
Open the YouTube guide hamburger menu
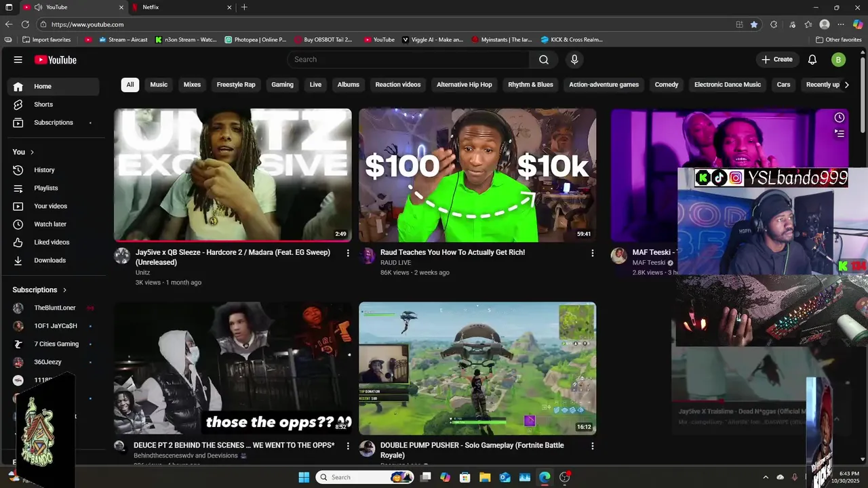point(18,60)
